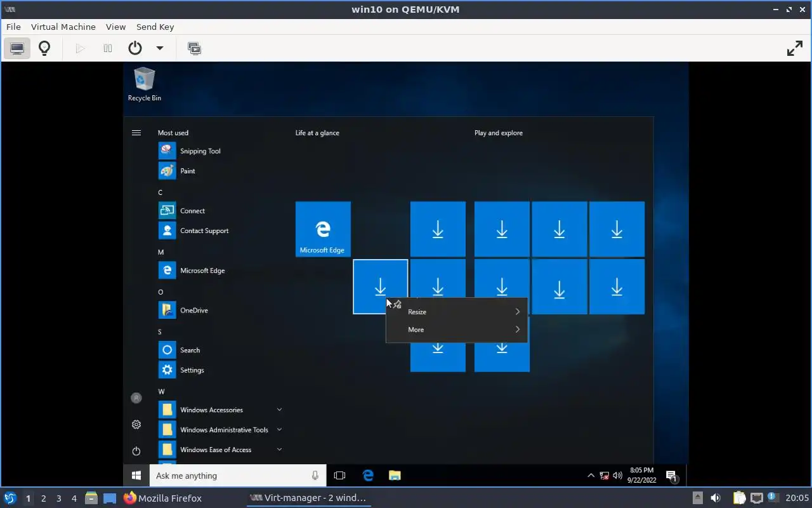This screenshot has height=508, width=812.
Task: Pause the virtual machine
Action: click(108, 48)
